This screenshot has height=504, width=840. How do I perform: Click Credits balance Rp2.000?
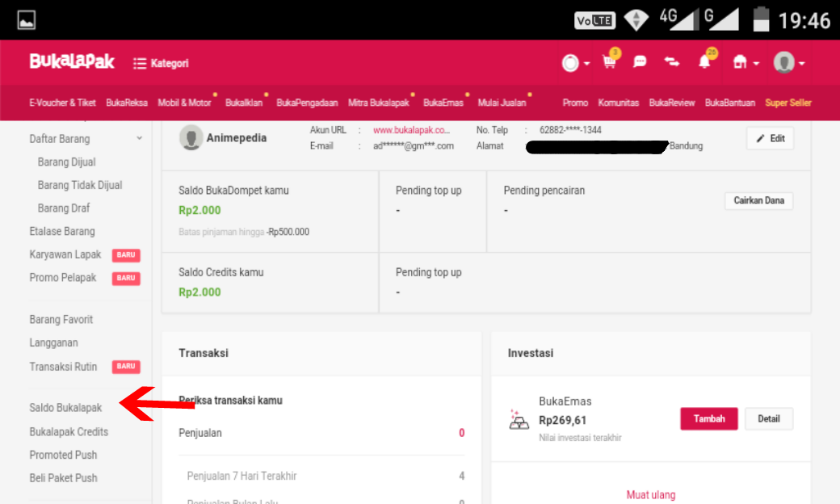click(199, 292)
